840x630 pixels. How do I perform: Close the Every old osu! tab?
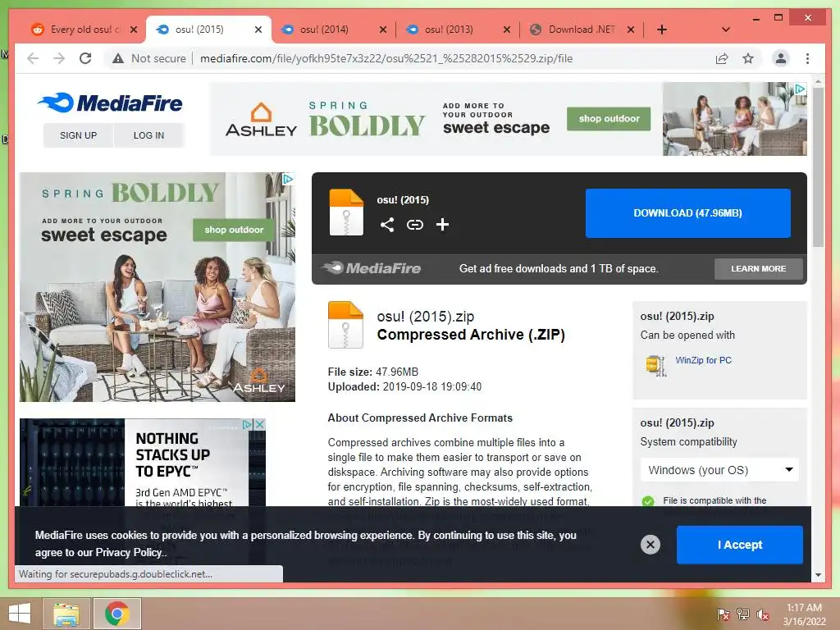tap(134, 30)
